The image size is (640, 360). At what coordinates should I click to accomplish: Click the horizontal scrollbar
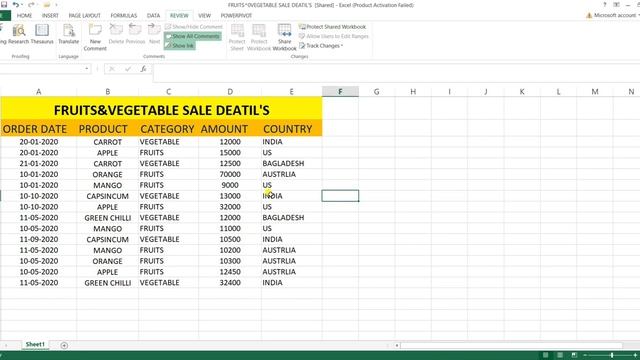[x=512, y=345]
